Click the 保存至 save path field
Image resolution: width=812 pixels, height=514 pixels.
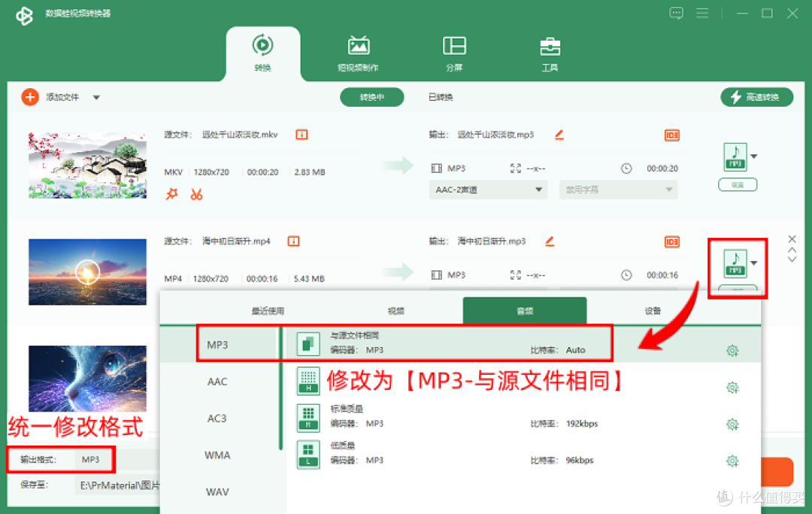point(119,485)
